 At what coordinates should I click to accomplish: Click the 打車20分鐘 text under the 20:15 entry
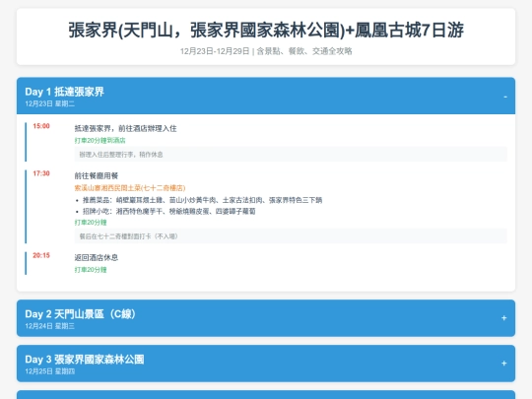91,270
